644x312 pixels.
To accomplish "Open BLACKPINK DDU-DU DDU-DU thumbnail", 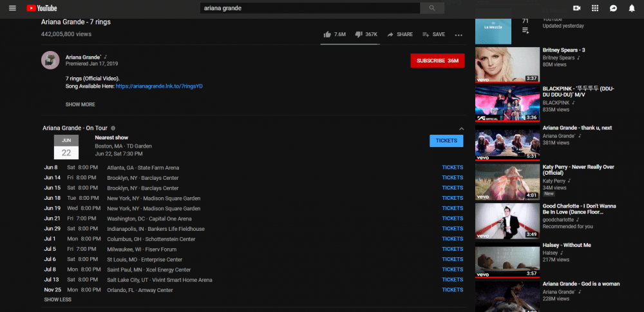I will [507, 104].
